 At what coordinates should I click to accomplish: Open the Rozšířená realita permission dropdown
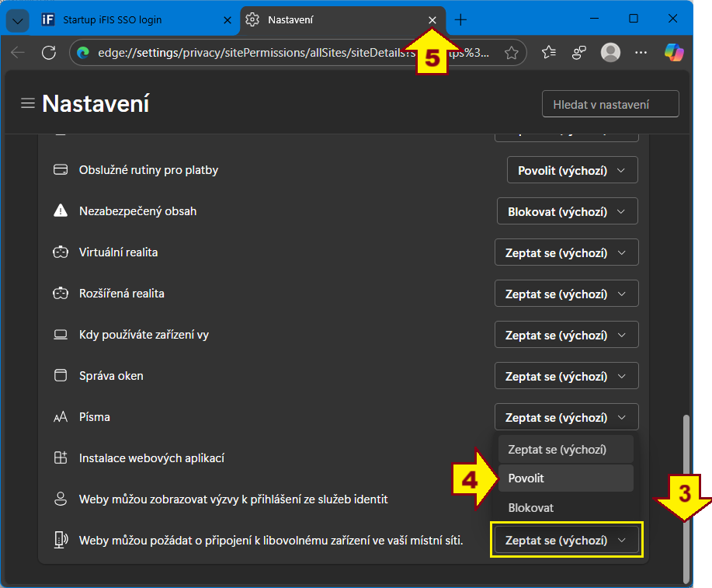click(566, 294)
